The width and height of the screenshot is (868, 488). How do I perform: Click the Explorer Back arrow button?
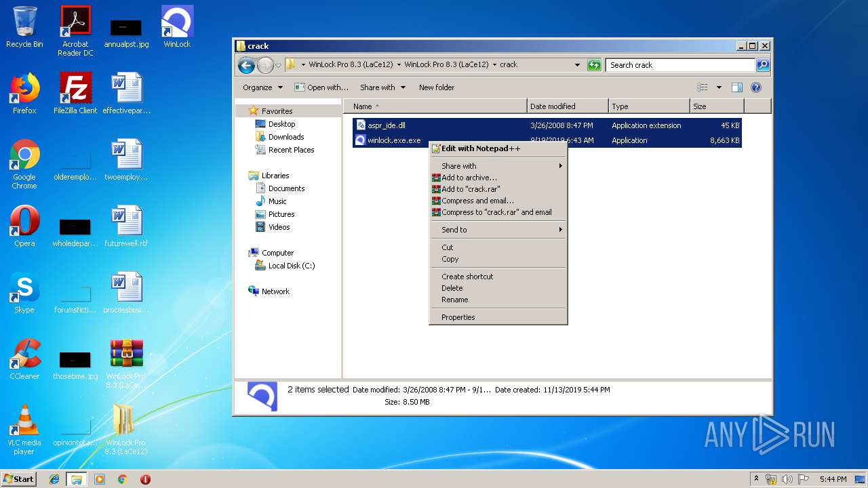[x=246, y=65]
